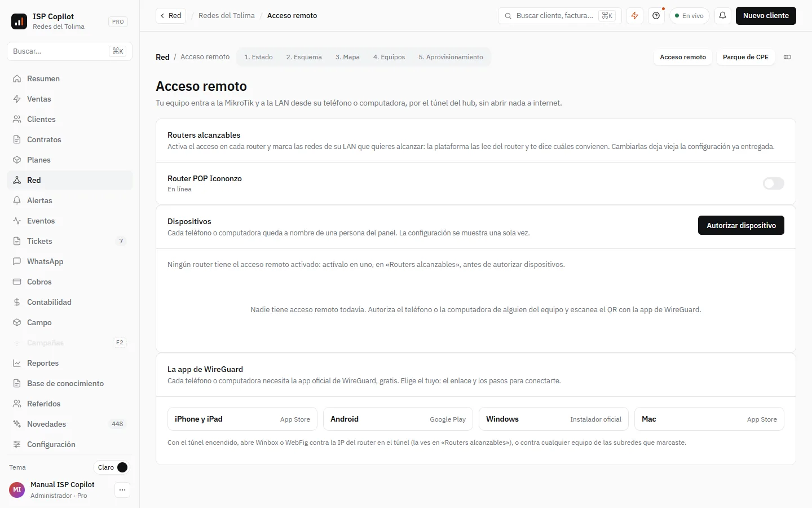Open the WhatsApp section
The image size is (812, 508).
click(70, 261)
